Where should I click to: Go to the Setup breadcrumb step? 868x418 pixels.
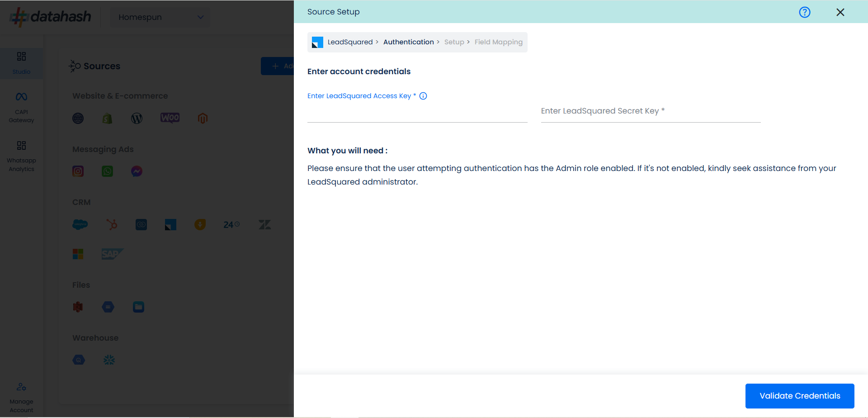454,42
